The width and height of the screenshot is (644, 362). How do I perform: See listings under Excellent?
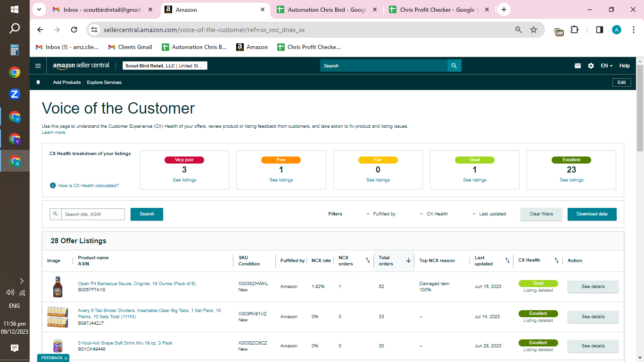[x=571, y=180]
